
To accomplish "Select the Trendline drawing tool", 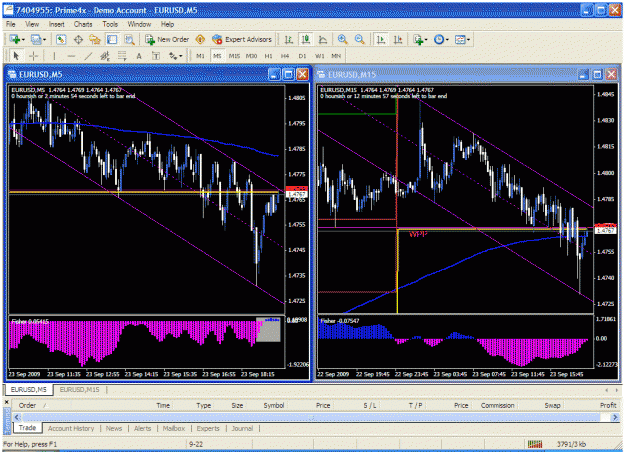I will [x=88, y=56].
